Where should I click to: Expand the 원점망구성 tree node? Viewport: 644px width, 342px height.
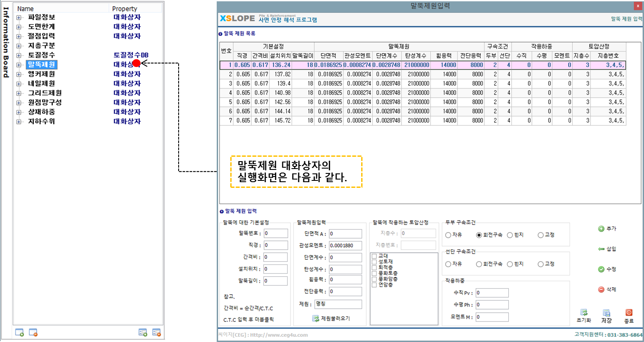[19, 103]
